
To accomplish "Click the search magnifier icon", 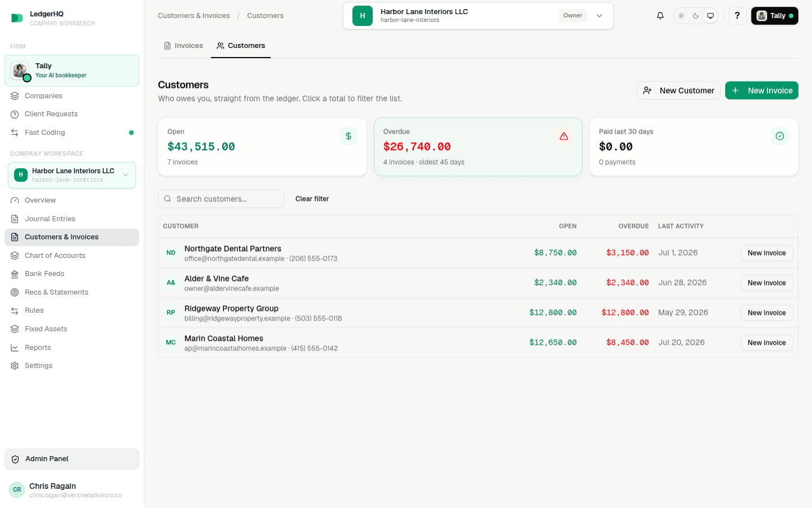I will pyautogui.click(x=167, y=199).
